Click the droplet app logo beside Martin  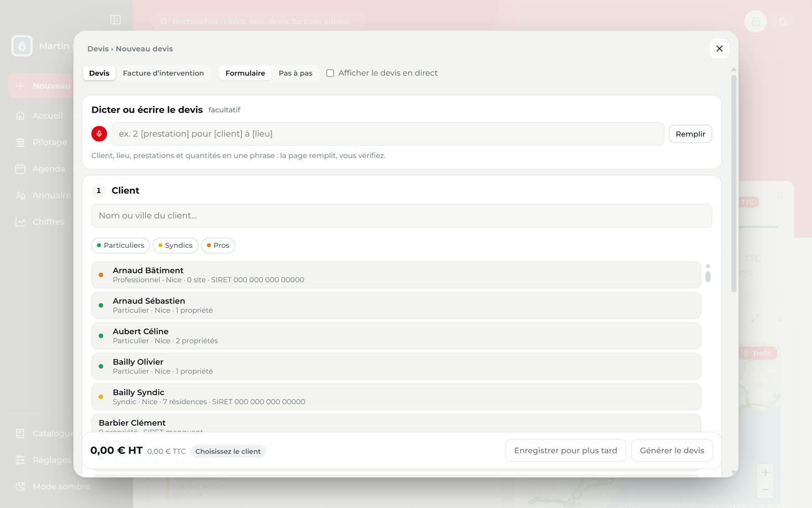click(22, 46)
